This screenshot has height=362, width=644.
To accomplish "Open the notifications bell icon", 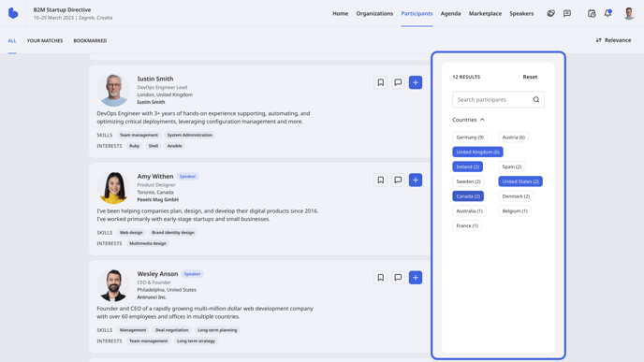I will click(x=607, y=13).
